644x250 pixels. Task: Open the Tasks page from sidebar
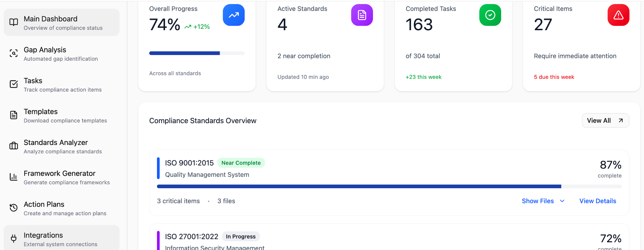[x=62, y=84]
